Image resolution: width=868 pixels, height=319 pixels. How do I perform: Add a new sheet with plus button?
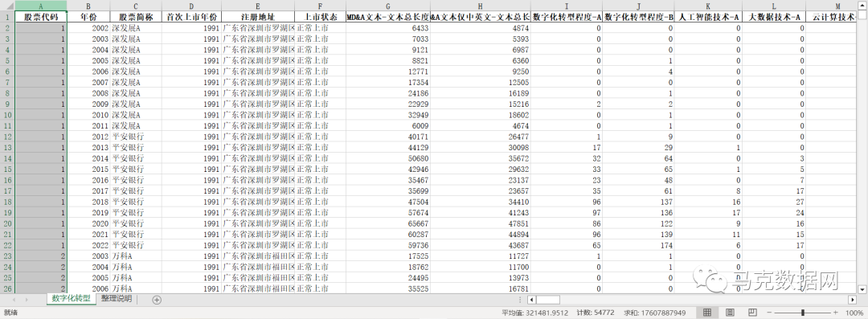click(x=157, y=300)
